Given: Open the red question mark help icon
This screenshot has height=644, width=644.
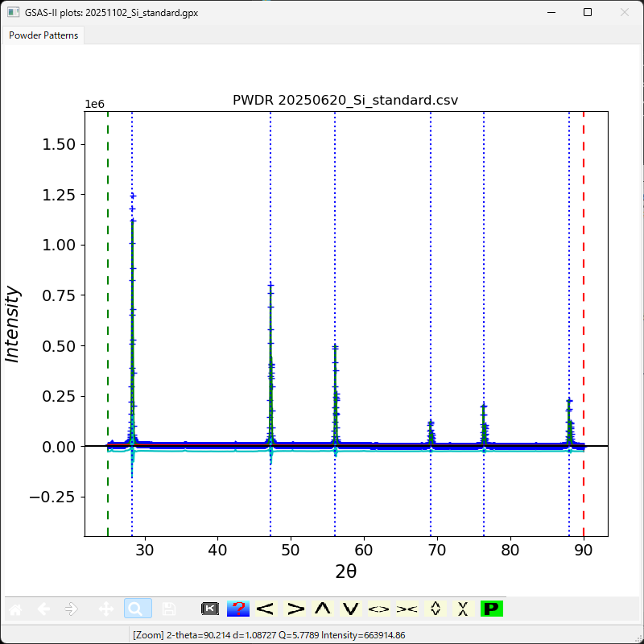Looking at the screenshot, I should (x=237, y=609).
